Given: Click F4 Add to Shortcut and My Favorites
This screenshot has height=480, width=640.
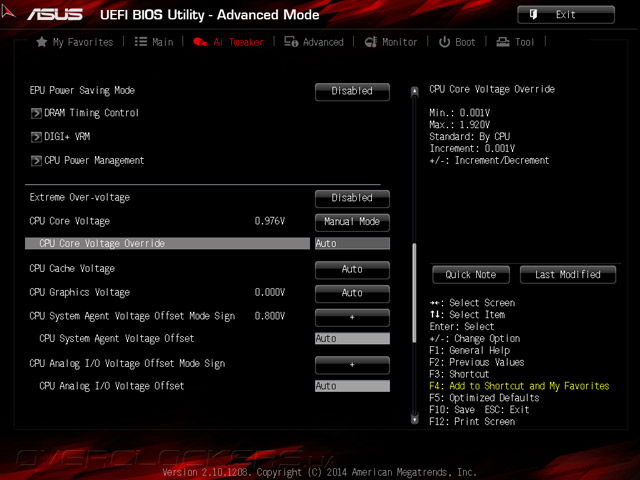Looking at the screenshot, I should coord(519,386).
